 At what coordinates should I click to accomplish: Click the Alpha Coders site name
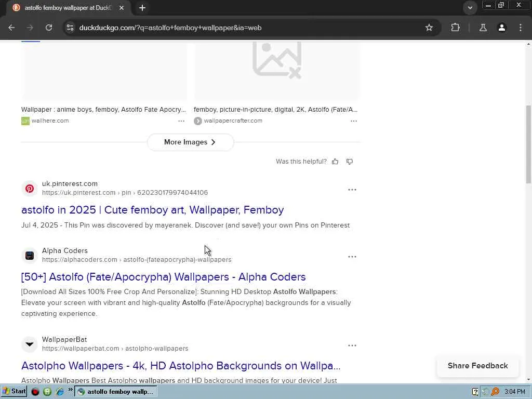(65, 251)
